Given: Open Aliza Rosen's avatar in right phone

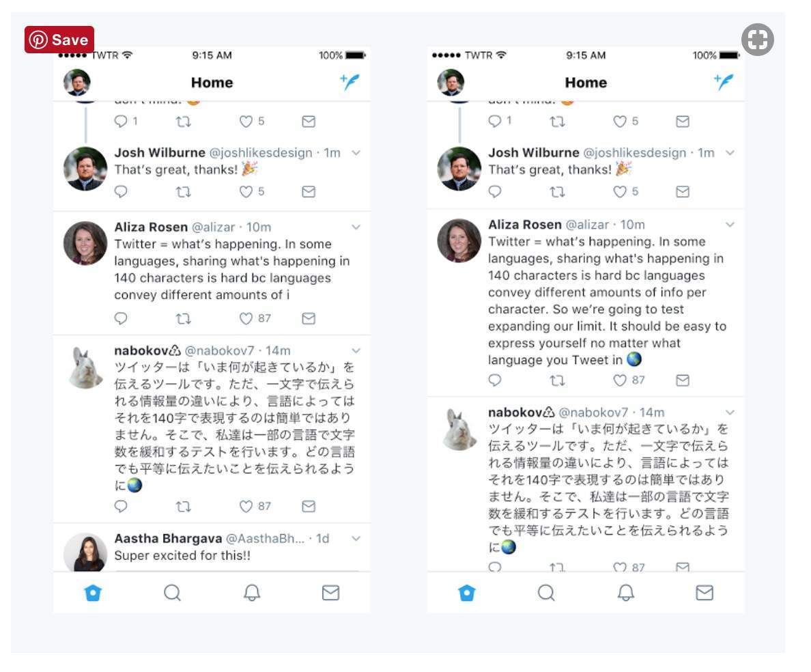Looking at the screenshot, I should point(459,240).
